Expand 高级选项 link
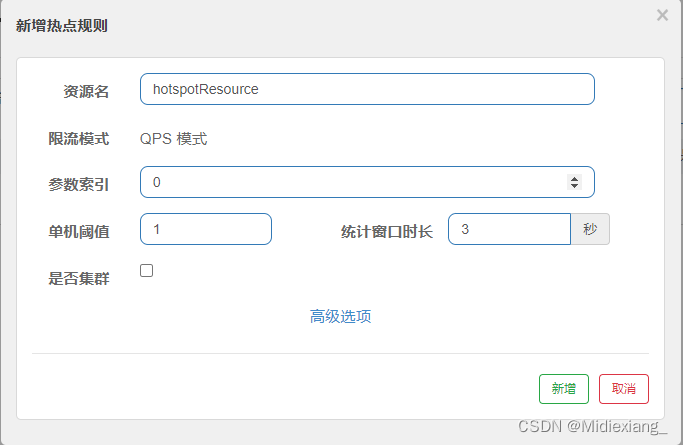Viewport: 683px width, 445px height. tap(340, 316)
